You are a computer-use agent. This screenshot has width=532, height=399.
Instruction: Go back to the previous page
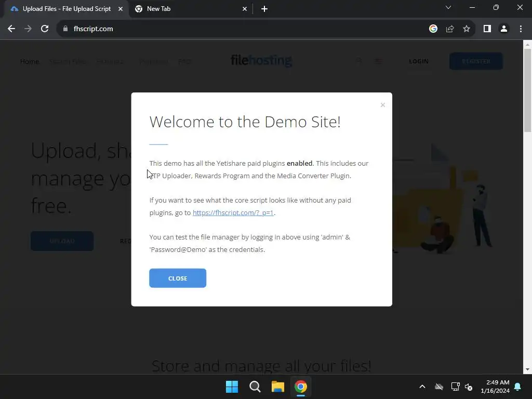point(11,29)
